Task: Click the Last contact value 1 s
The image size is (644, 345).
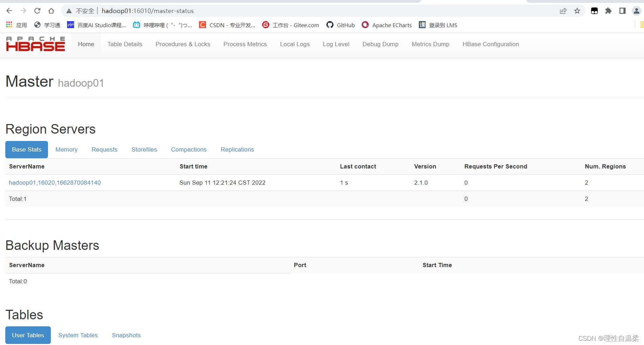Action: 344,183
